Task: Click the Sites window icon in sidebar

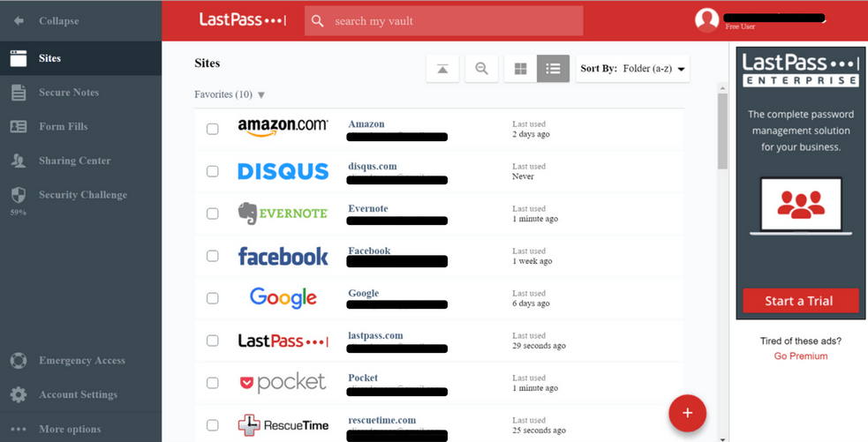Action: (19, 58)
